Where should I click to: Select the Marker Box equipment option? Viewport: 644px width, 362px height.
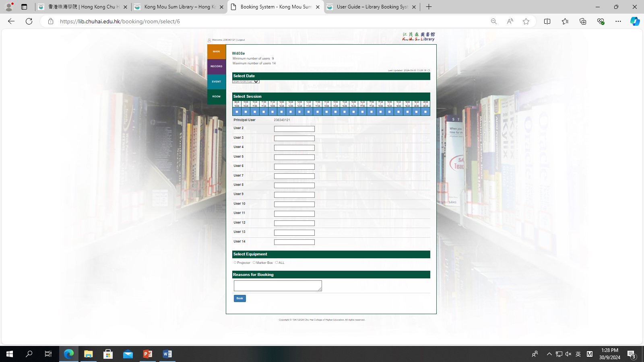[x=254, y=263]
